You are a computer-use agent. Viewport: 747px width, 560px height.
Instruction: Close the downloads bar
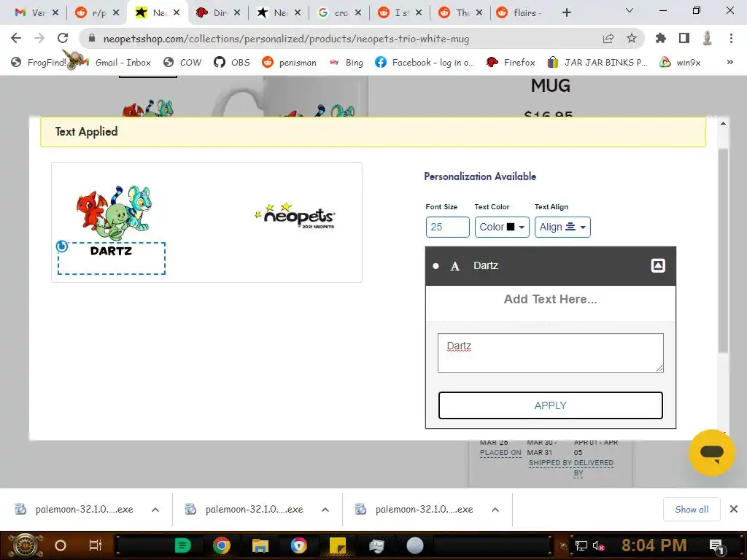pos(734,510)
